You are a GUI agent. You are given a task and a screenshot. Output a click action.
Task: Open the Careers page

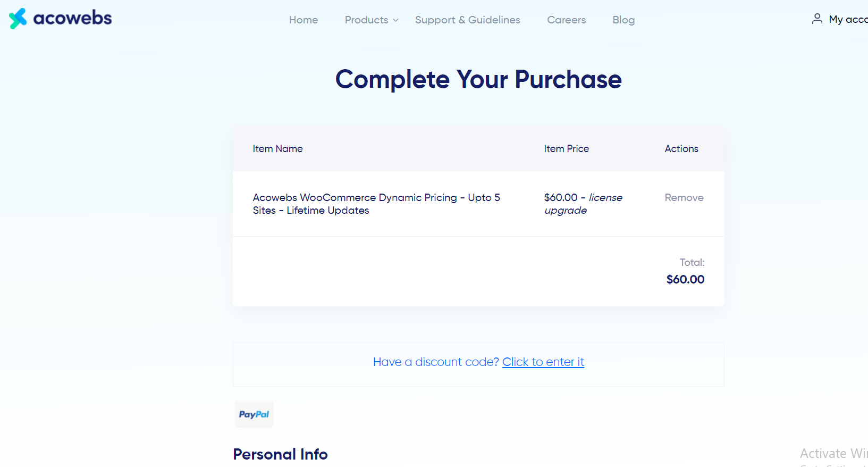pyautogui.click(x=567, y=20)
